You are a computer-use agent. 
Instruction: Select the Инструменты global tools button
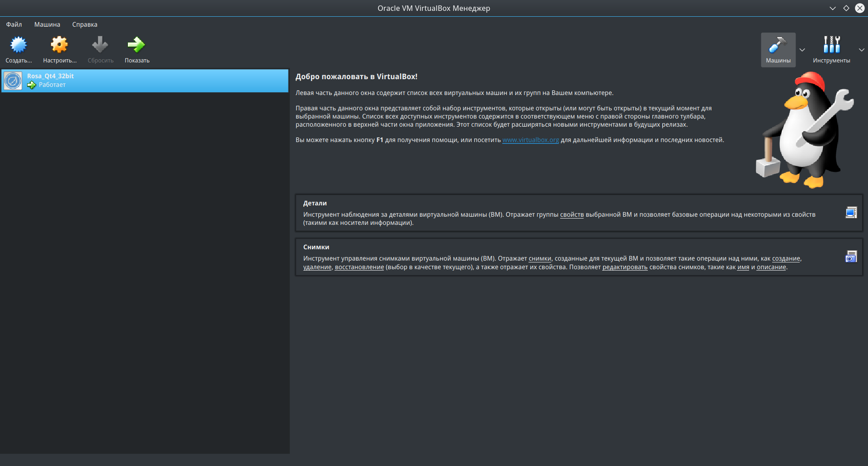831,50
